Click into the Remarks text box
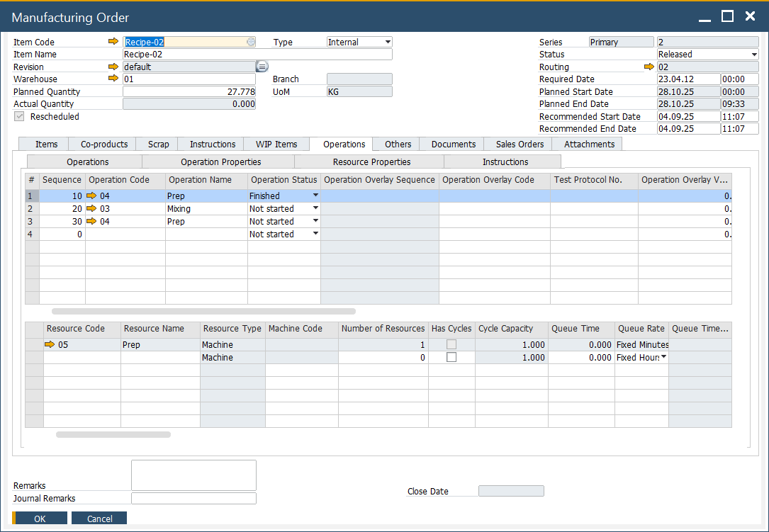 coord(193,475)
